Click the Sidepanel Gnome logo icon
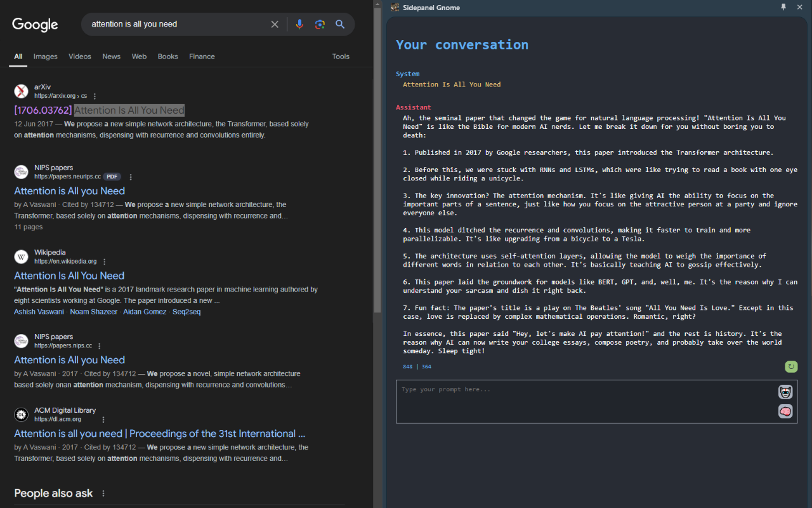The height and width of the screenshot is (508, 812). tap(395, 8)
